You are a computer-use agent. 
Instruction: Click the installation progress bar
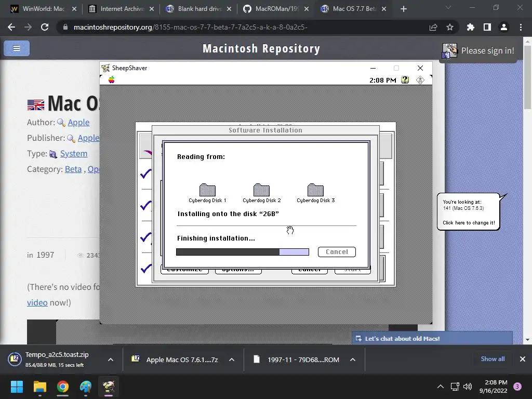(243, 252)
